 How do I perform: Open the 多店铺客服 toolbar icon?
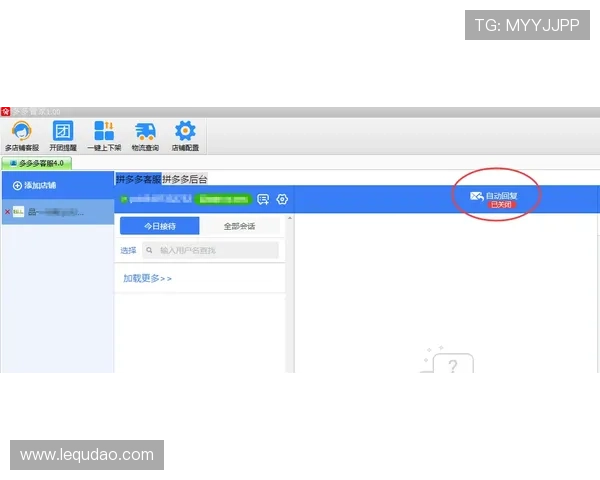[x=22, y=135]
